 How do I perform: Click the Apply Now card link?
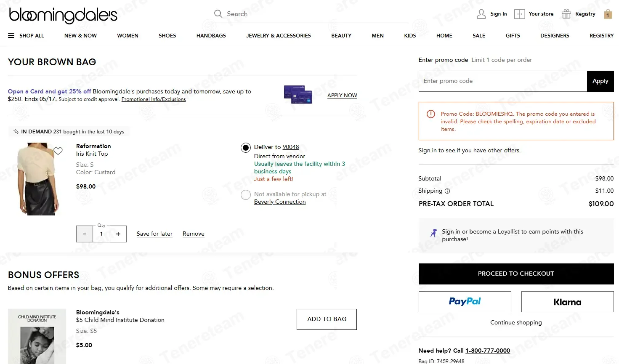click(x=342, y=96)
